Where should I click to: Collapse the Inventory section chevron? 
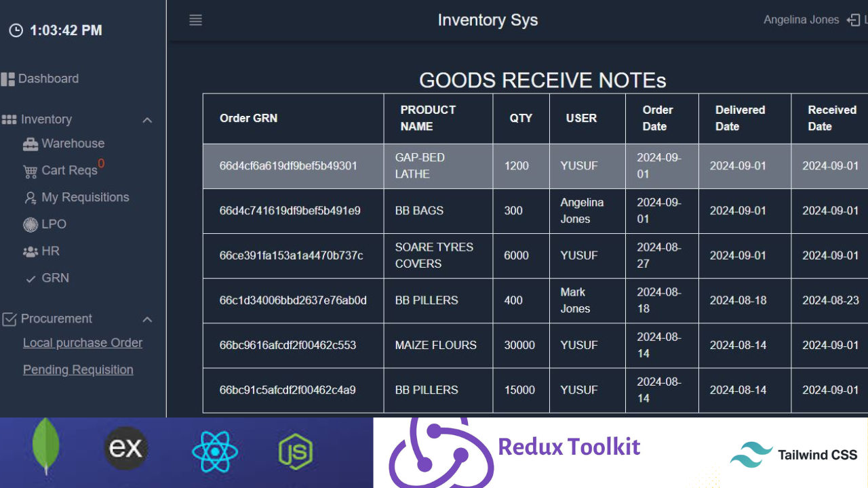point(147,120)
